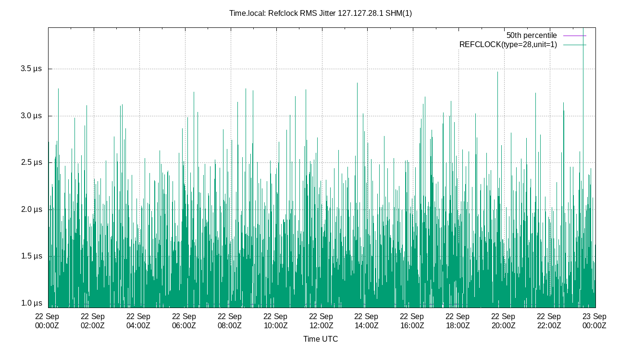The image size is (644, 346).
Task: Click the '2.0 µs' y-axis label
Action: coord(31,210)
